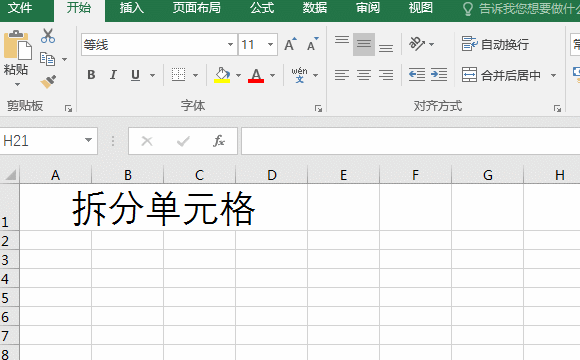Screen dimensions: 580x360
Task: Click the text orientation icon
Action: (x=417, y=44)
